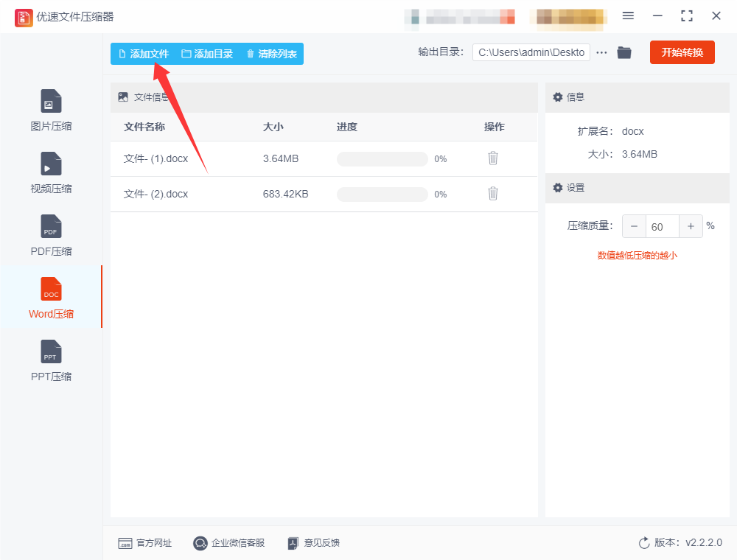The width and height of the screenshot is (737, 560).
Task: Click the 文件信息 header image icon
Action: point(123,97)
